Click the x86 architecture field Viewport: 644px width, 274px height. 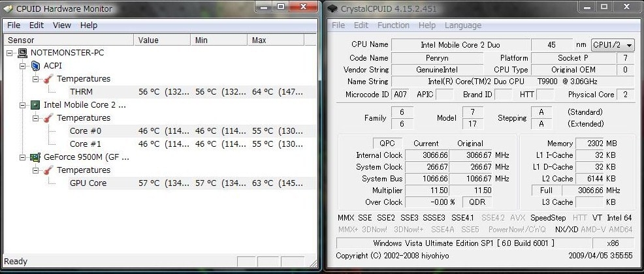pos(613,243)
